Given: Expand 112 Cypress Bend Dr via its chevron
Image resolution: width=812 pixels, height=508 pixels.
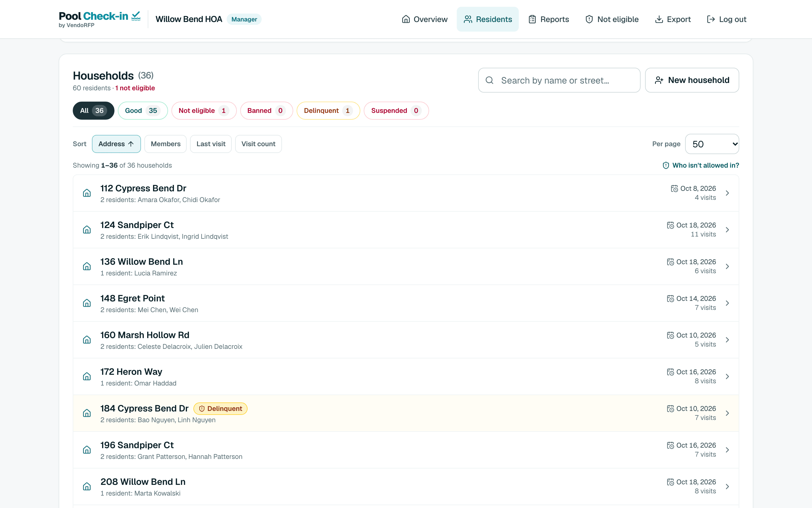Looking at the screenshot, I should (727, 193).
